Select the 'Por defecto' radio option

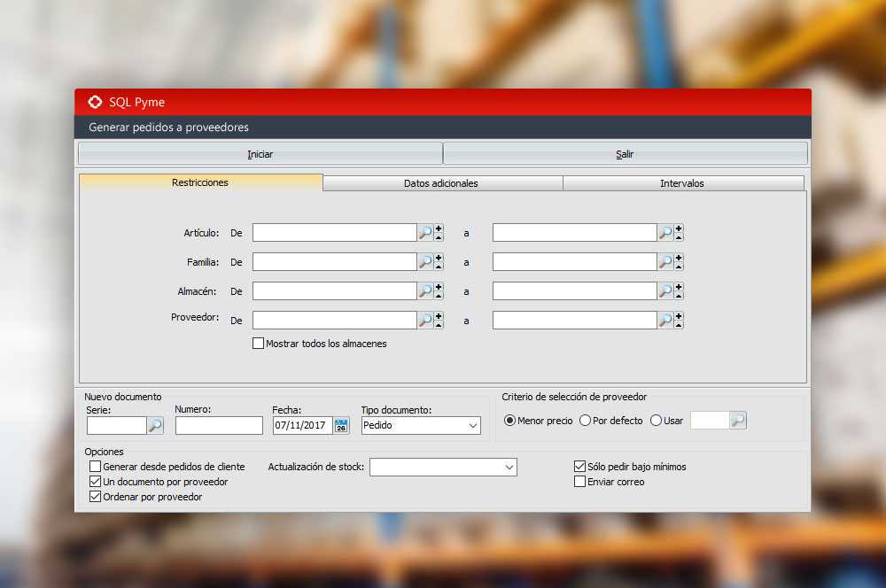(x=586, y=421)
